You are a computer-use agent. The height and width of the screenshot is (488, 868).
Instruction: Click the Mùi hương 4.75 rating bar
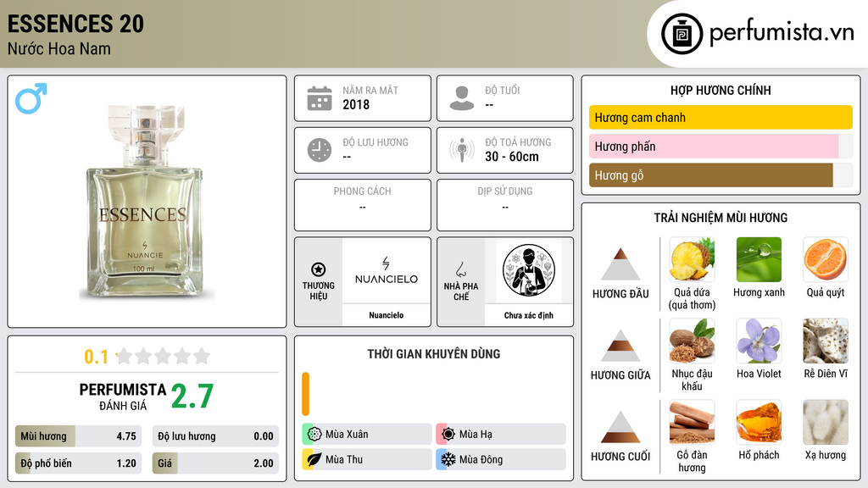coord(78,436)
